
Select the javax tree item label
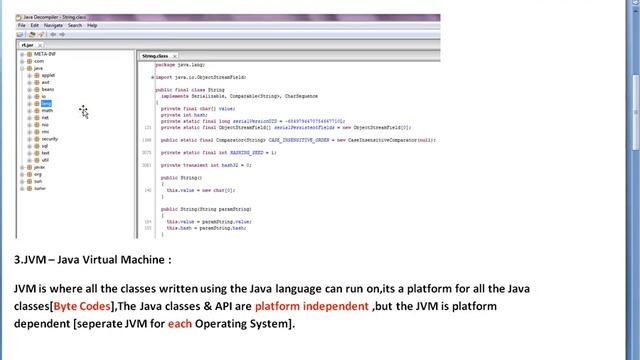click(40, 167)
